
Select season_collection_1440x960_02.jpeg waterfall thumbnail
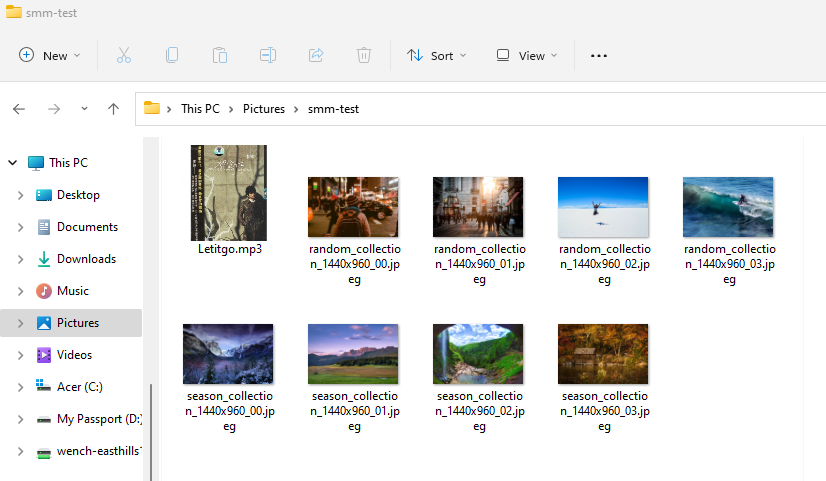click(x=478, y=354)
